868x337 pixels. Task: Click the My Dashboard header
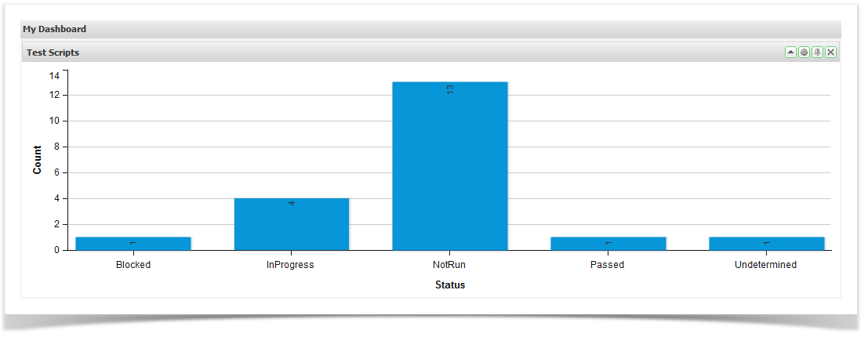point(54,29)
